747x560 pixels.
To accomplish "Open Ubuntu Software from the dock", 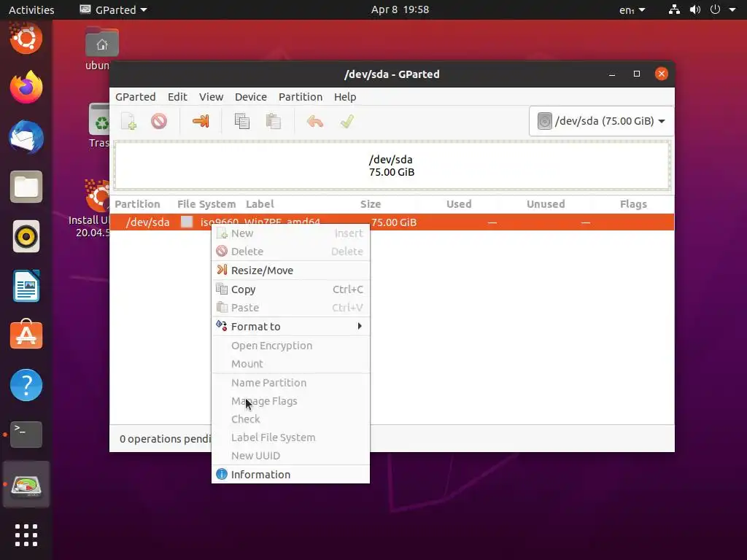I will (26, 335).
